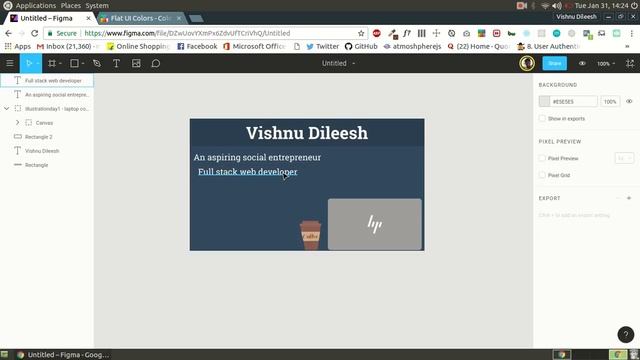Click the Adblock extension icon
The height and width of the screenshot is (360, 640).
click(377, 33)
